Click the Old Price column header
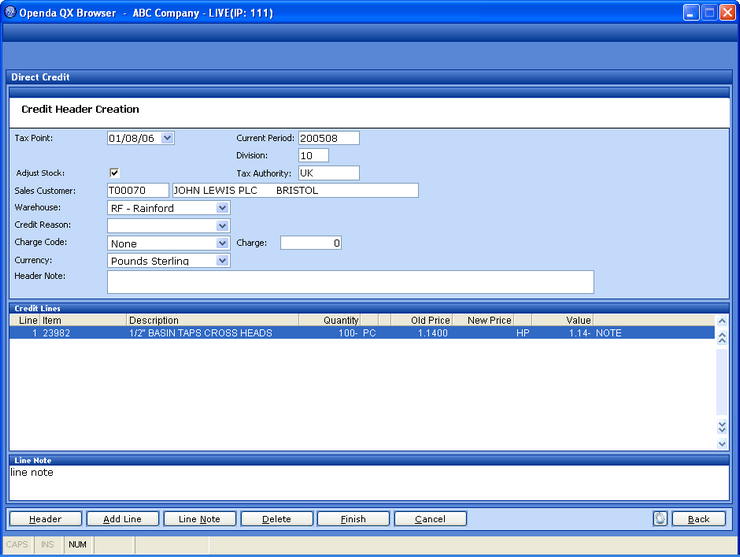This screenshot has height=557, width=740. click(422, 320)
